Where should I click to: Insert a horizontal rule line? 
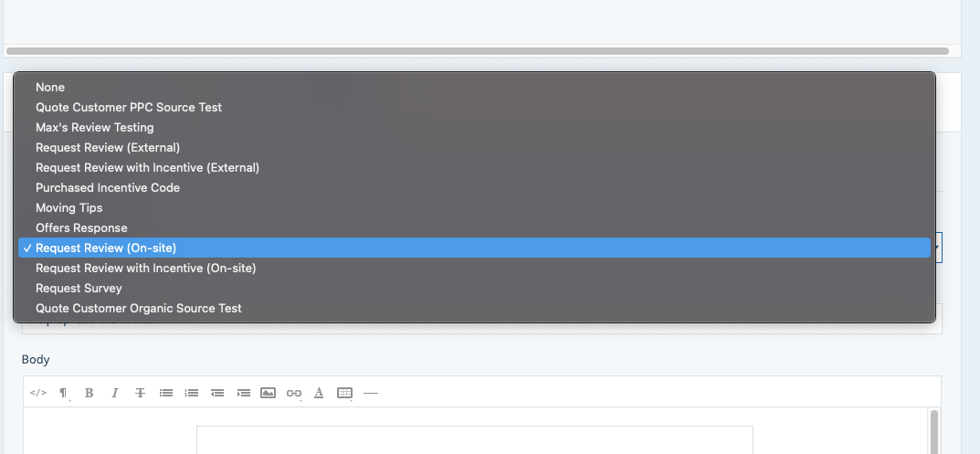point(371,393)
